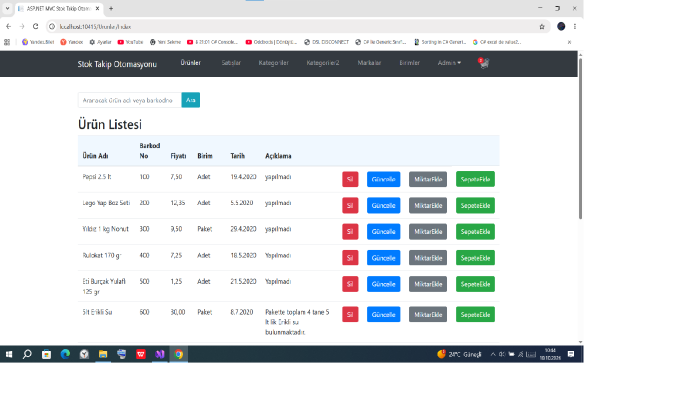Open the red WPS icon on taskbar
700x394 pixels.
tap(141, 354)
